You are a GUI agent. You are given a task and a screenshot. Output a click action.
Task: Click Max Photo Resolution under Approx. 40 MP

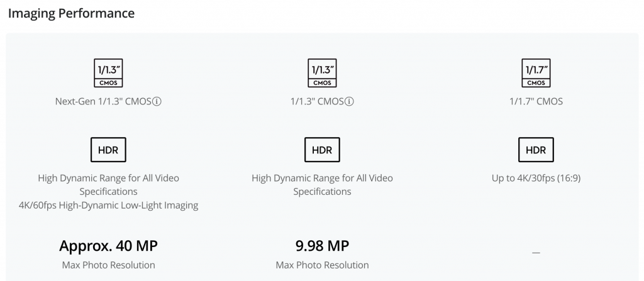108,265
